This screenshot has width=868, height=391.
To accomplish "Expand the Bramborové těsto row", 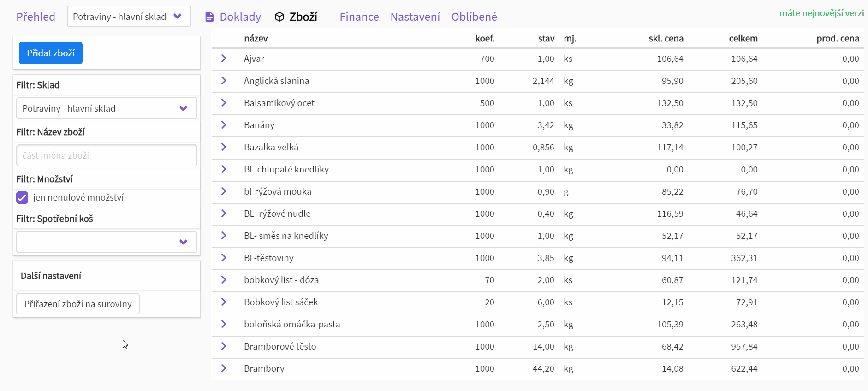I will coord(224,346).
